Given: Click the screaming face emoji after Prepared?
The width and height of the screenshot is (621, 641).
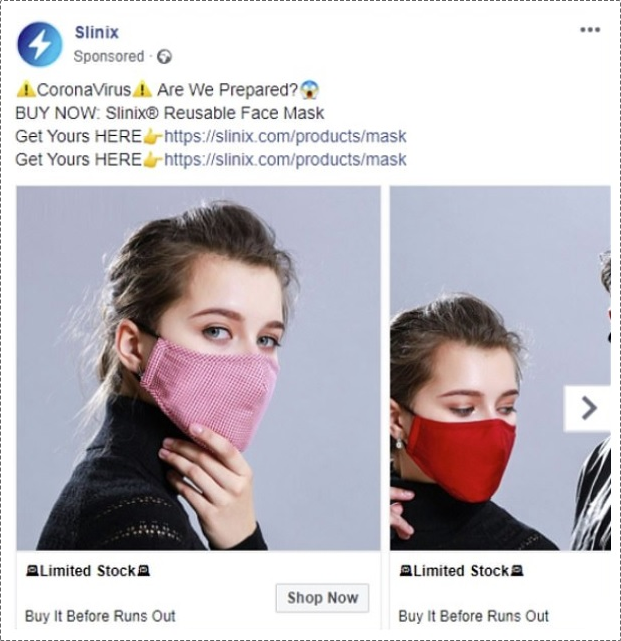Looking at the screenshot, I should (309, 90).
